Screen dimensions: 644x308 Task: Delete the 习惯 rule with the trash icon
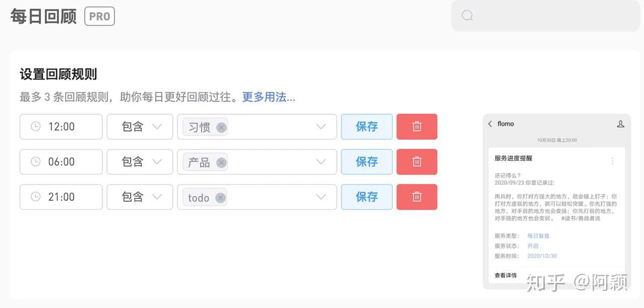pos(417,127)
